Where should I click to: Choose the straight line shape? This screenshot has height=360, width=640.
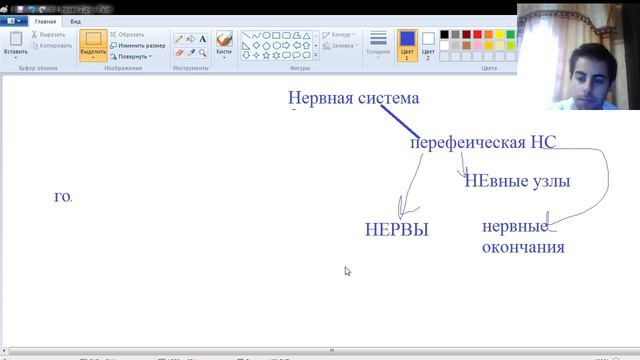[246, 36]
